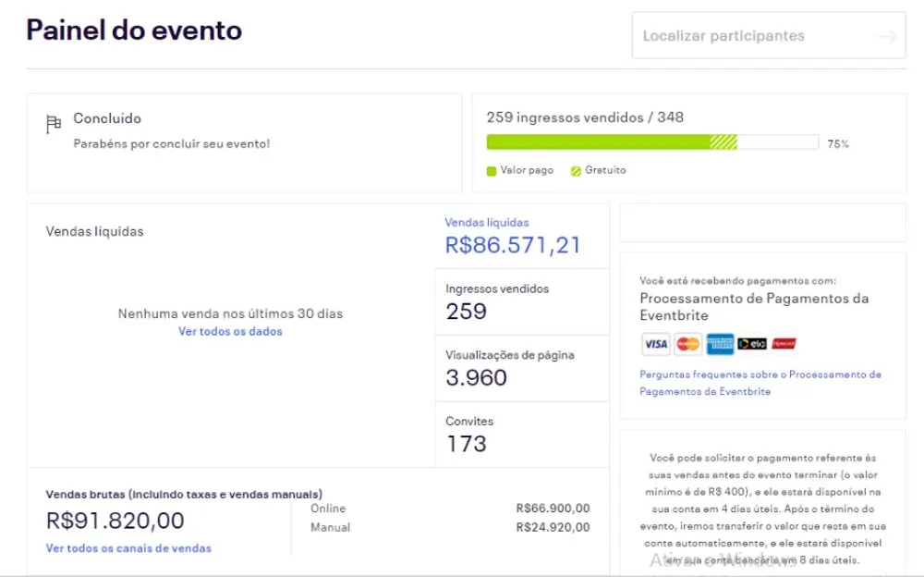Click the Online R$66.900,00 amount
The height and width of the screenshot is (577, 924).
tap(553, 508)
